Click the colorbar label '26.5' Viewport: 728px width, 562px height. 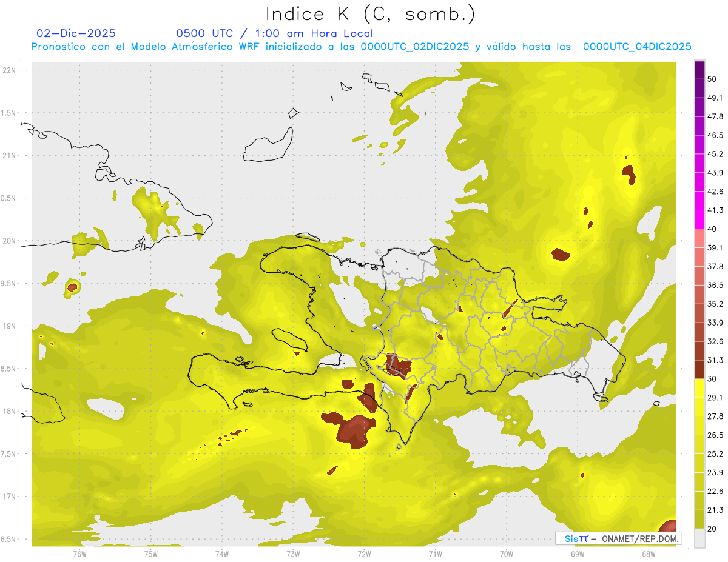[715, 435]
